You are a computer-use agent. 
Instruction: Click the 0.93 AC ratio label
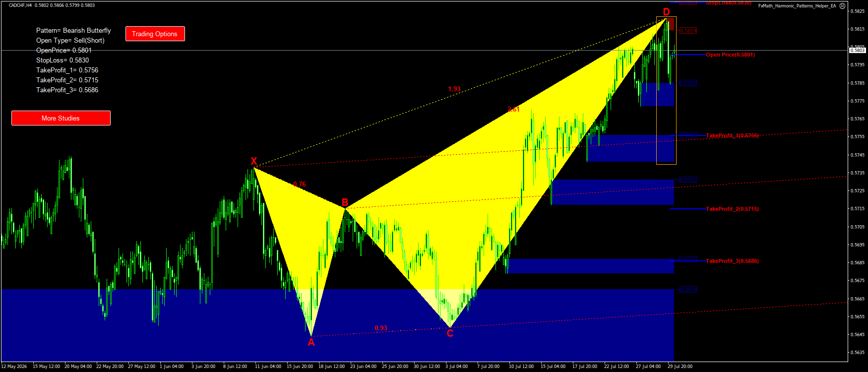[381, 328]
